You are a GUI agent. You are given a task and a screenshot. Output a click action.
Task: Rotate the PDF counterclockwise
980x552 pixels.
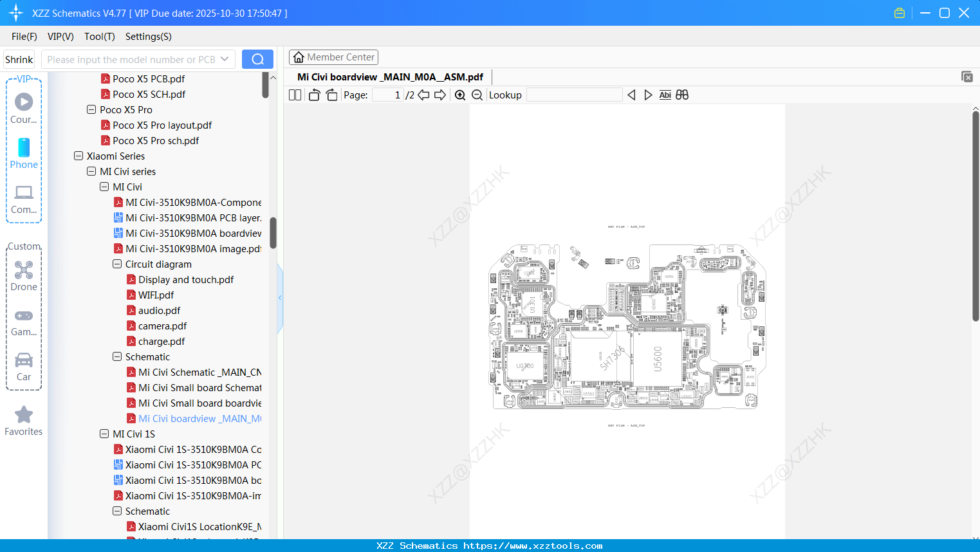click(313, 95)
